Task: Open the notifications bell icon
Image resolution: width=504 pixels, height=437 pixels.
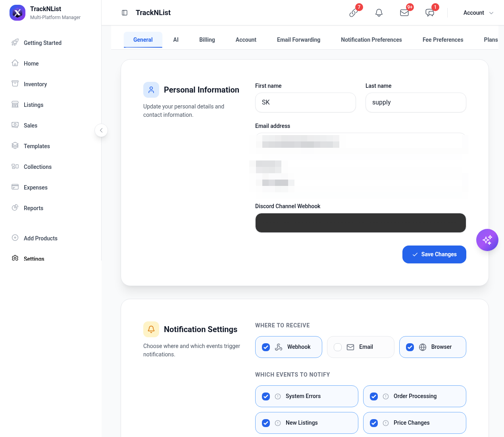Action: 379,13
